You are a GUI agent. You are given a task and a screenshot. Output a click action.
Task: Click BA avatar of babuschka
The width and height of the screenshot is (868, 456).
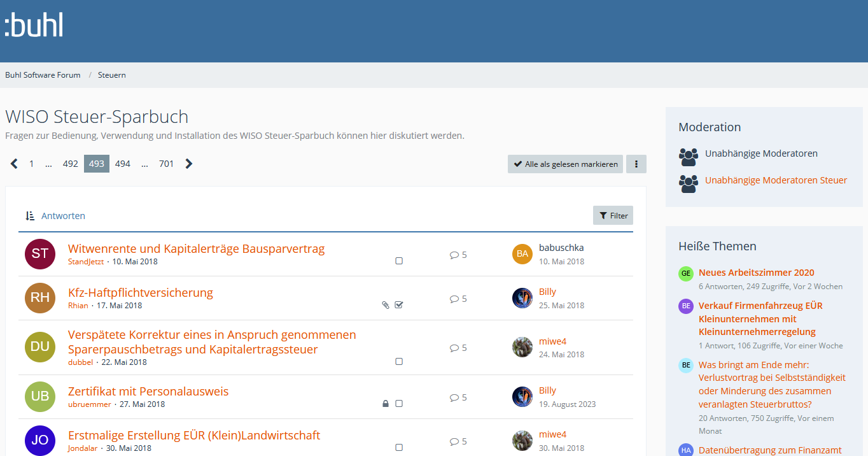pos(522,254)
